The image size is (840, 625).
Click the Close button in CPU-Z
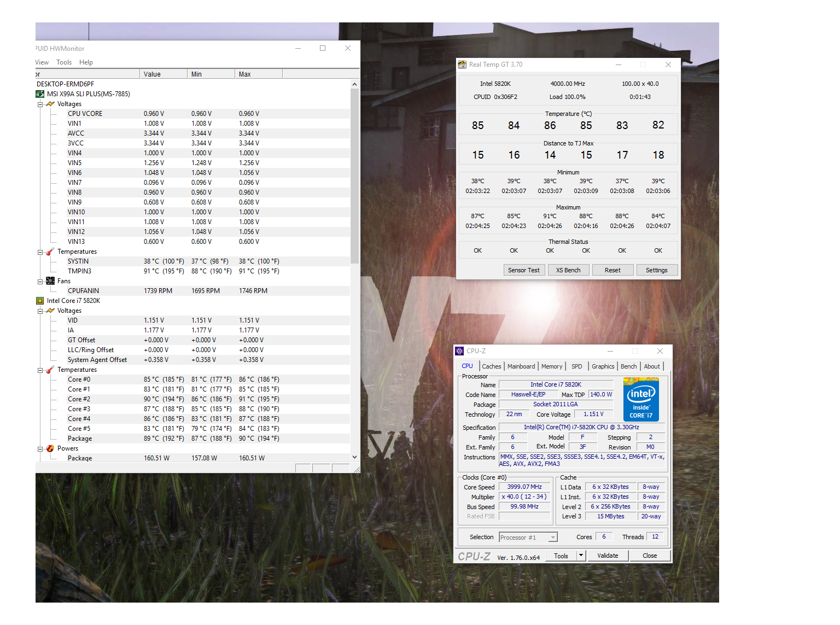click(650, 556)
